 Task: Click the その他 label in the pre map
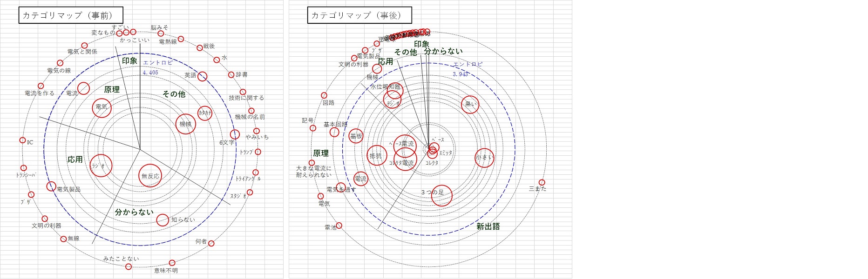[174, 94]
